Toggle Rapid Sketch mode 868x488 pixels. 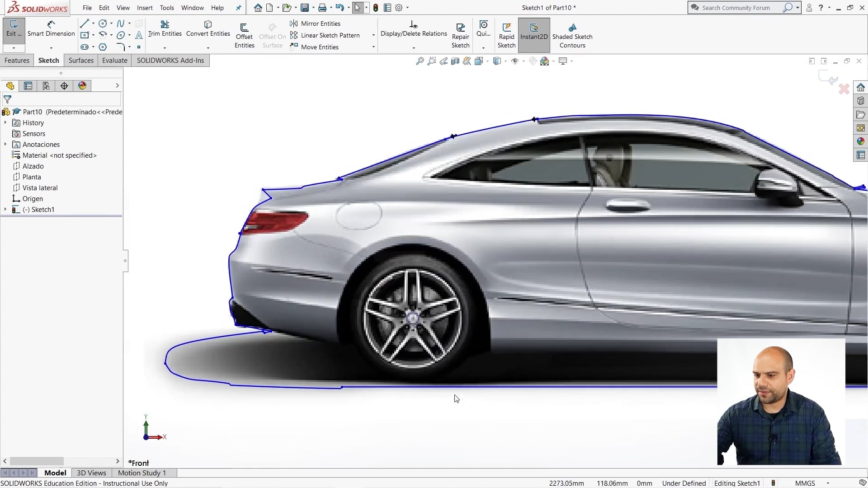tap(506, 36)
